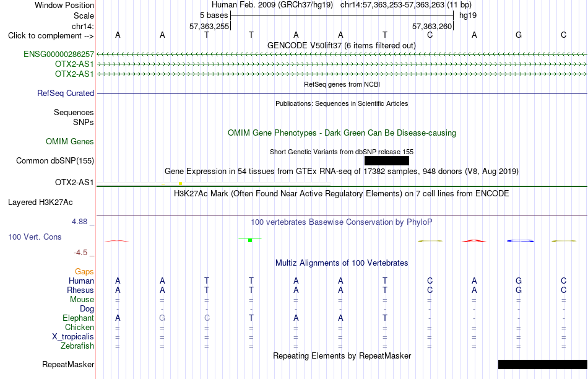Click the 57,363,255 position marker
Screen dimensions: 588x379
[x=209, y=26]
